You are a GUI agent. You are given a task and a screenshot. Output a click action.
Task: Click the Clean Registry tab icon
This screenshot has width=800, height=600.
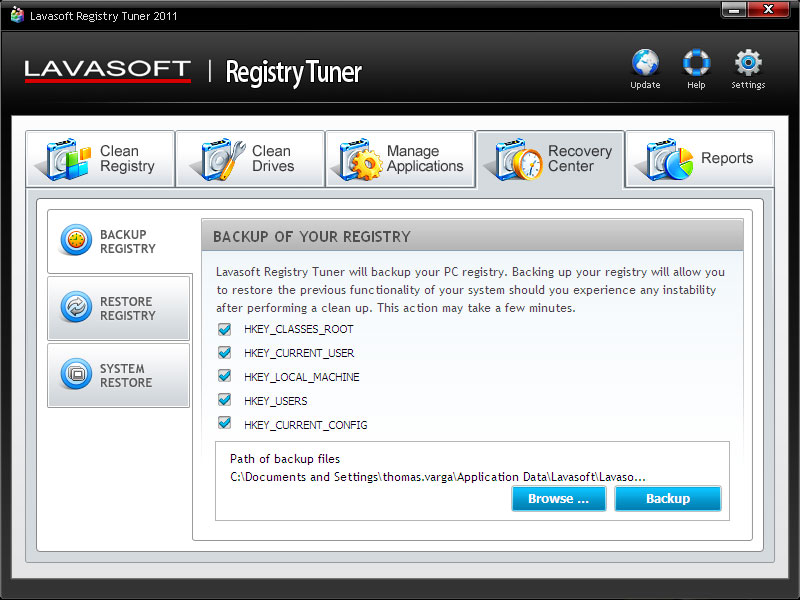pos(65,159)
